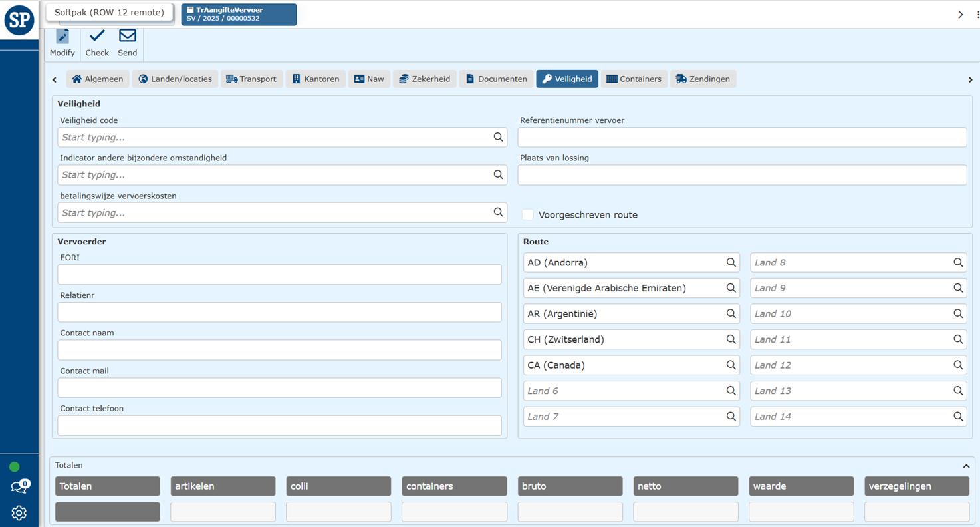
Task: Collapse the Totalen panel
Action: click(x=966, y=466)
